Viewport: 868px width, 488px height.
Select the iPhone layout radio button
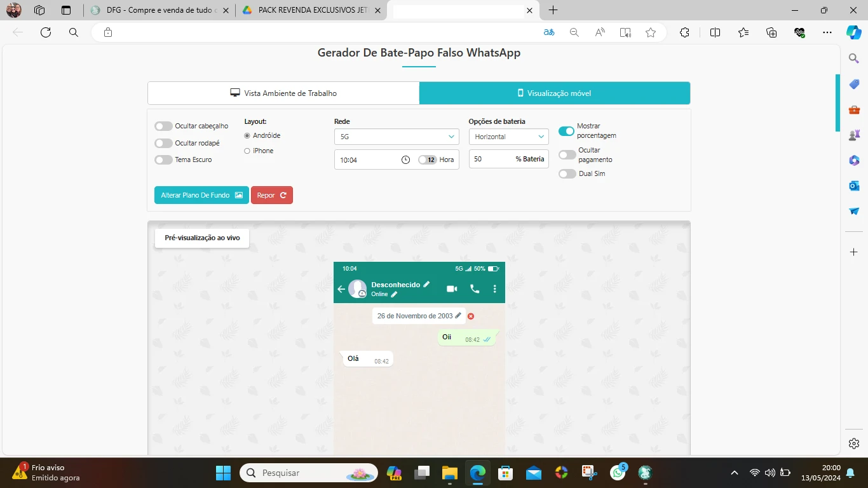[247, 151]
